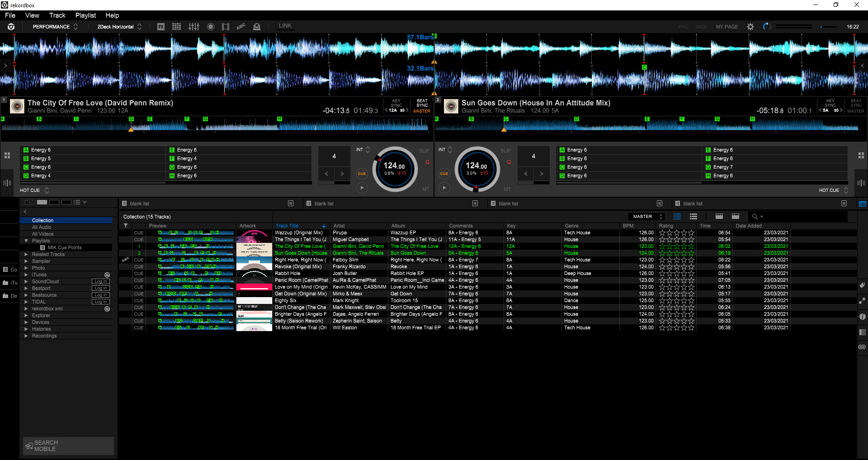Viewport: 868px width, 460px height.
Task: Expand the HOT CUE panel selector
Action: click(47, 190)
